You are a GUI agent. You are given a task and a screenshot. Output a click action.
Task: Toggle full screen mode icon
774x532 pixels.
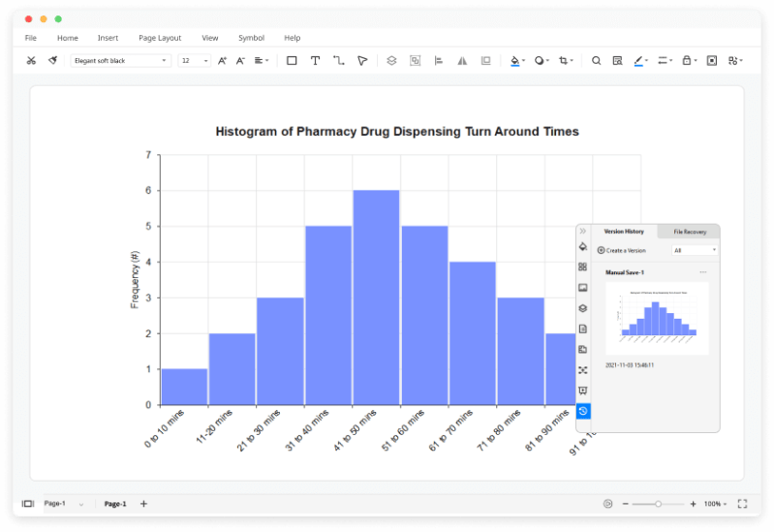pyautogui.click(x=742, y=504)
